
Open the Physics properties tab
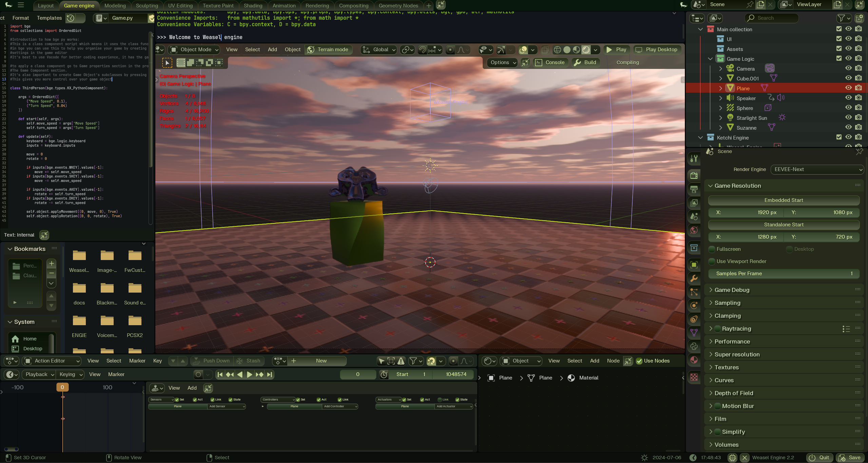694,305
